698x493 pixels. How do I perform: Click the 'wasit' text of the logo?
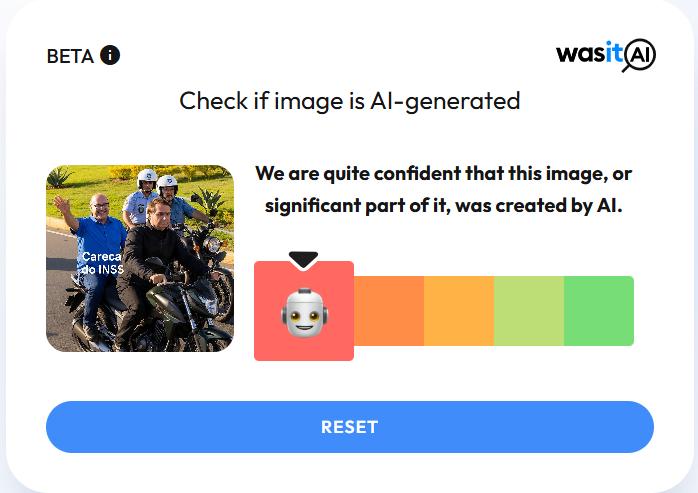coord(589,53)
